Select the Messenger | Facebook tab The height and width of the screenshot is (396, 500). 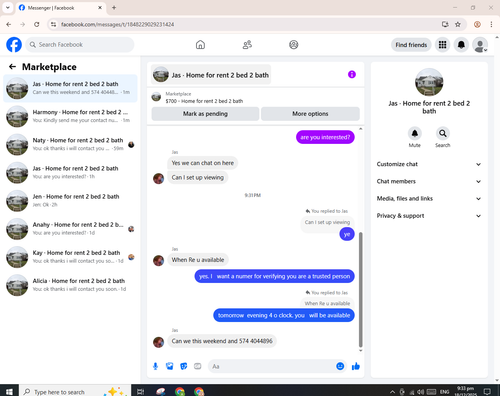pos(60,8)
